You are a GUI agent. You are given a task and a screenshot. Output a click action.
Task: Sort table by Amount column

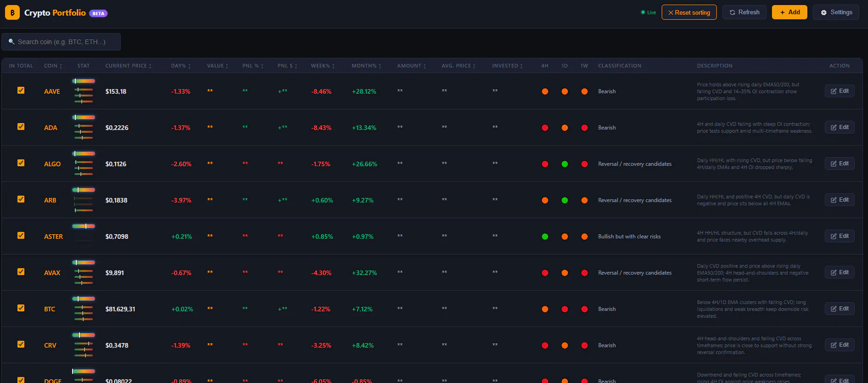point(411,66)
